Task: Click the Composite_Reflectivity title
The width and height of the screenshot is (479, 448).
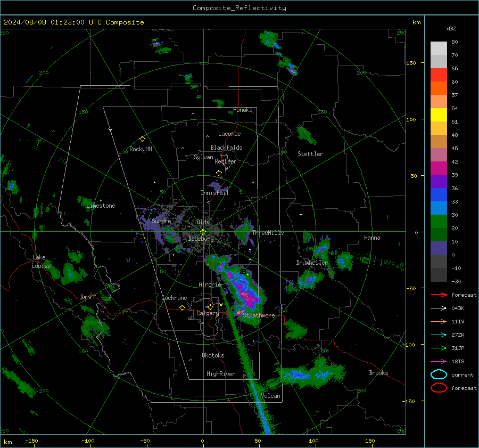Action: coord(239,8)
